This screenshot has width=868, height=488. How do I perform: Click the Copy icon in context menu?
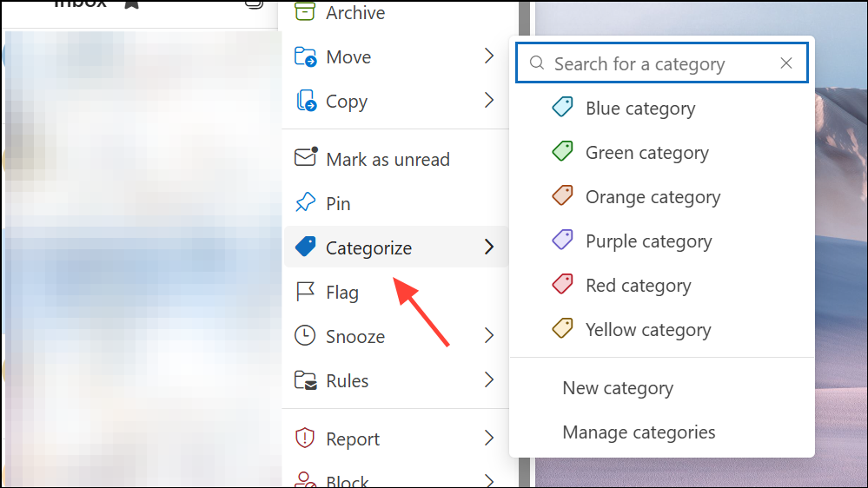coord(306,102)
